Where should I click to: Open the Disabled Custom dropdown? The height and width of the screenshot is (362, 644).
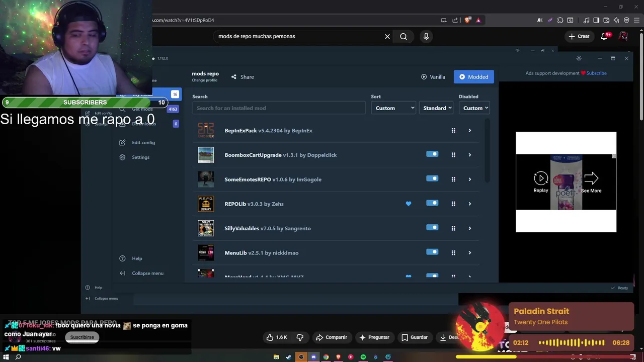click(x=474, y=108)
